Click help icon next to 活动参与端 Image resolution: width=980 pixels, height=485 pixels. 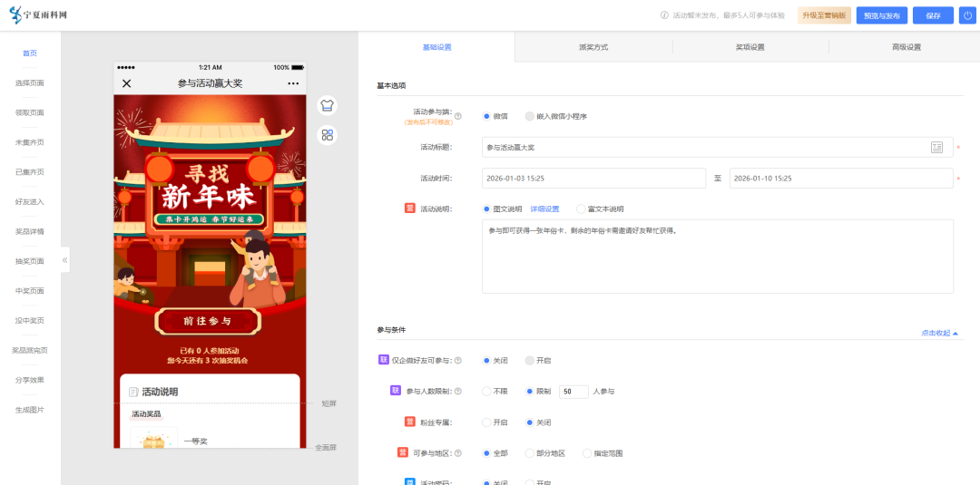[x=457, y=116]
